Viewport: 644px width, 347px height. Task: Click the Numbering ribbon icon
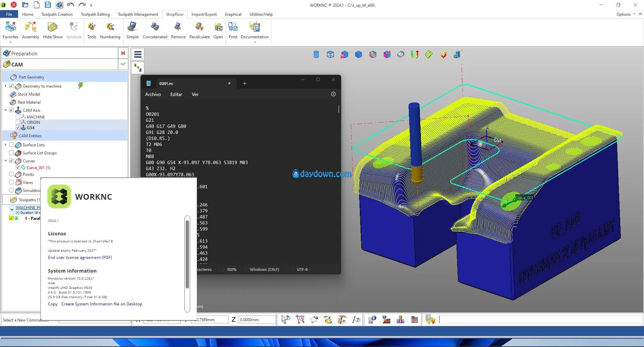110,30
